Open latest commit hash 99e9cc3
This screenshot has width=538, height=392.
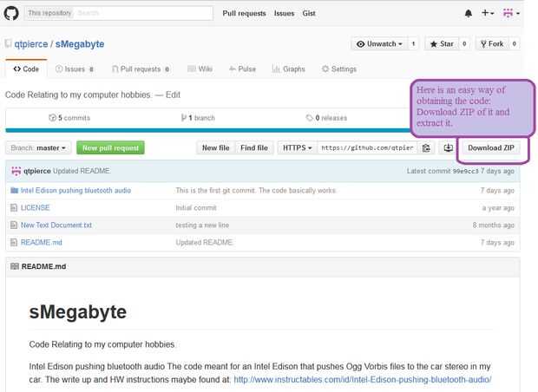(x=466, y=171)
